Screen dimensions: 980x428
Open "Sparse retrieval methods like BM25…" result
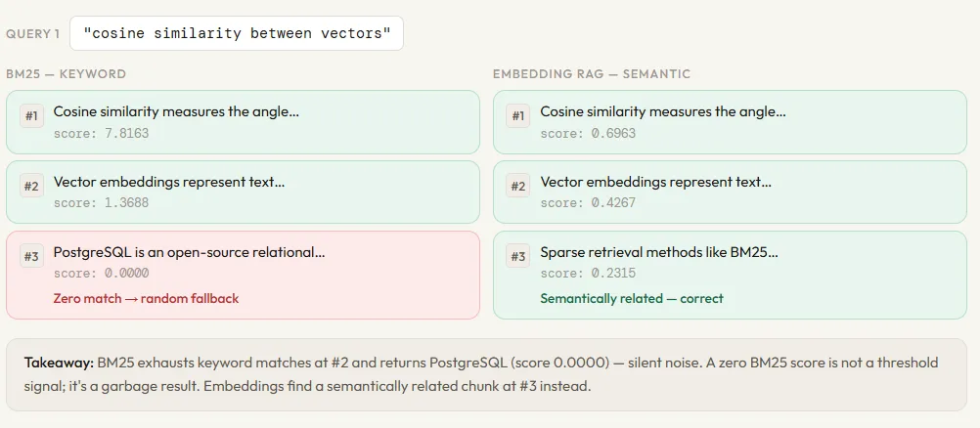pos(659,252)
